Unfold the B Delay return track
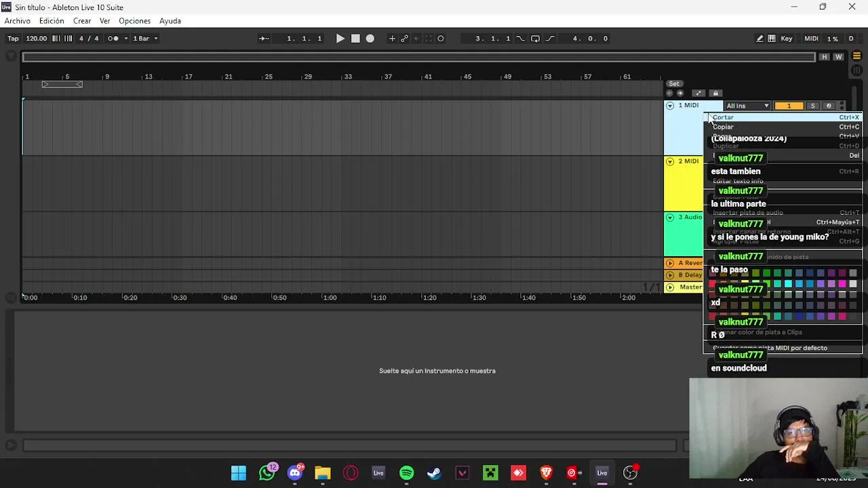Image resolution: width=868 pixels, height=488 pixels. point(670,275)
